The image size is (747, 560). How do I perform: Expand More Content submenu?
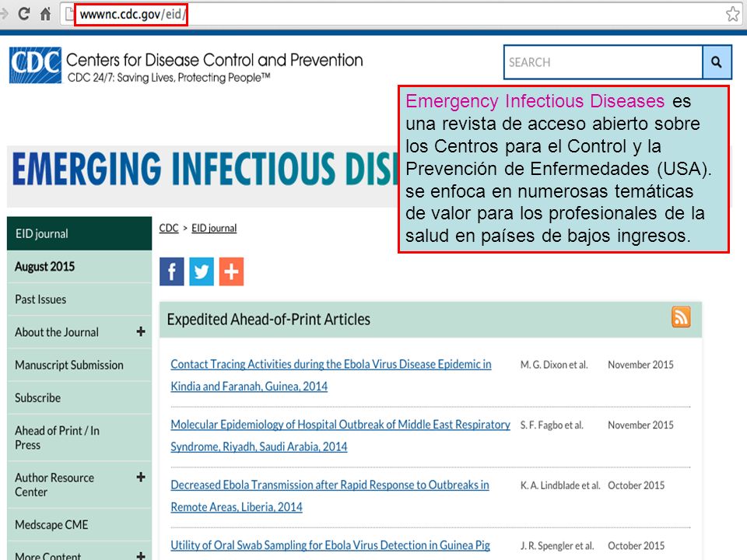tap(141, 555)
